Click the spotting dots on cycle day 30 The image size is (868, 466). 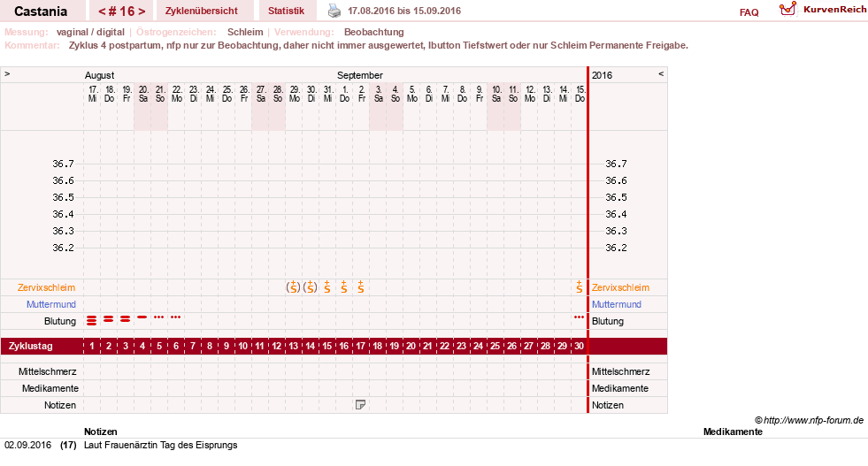click(x=579, y=317)
